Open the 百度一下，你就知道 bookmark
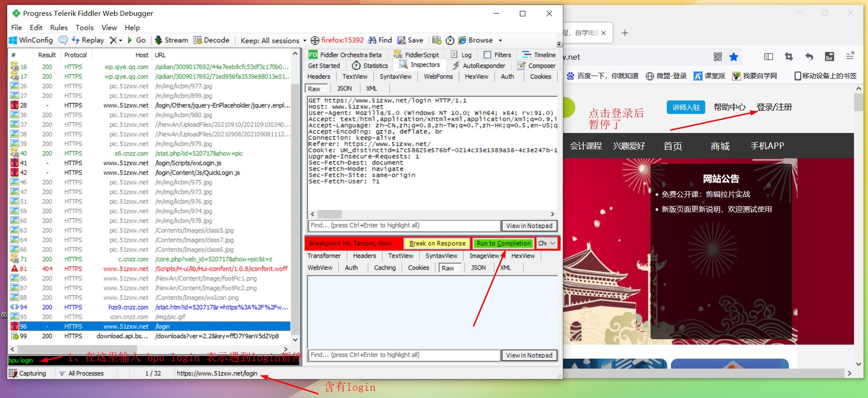This screenshot has width=868, height=398. [603, 76]
